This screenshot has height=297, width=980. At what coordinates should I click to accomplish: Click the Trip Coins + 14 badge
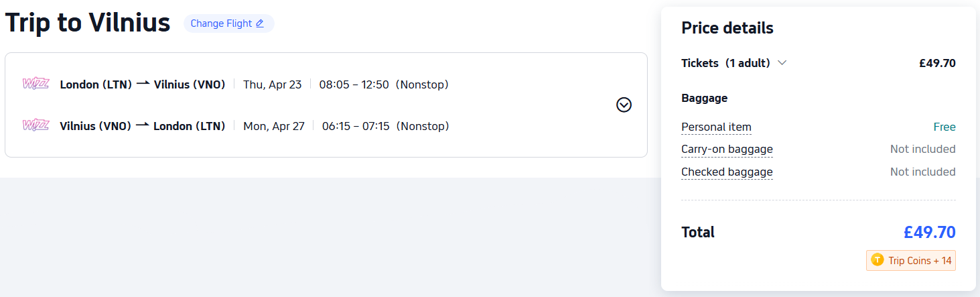pos(911,260)
